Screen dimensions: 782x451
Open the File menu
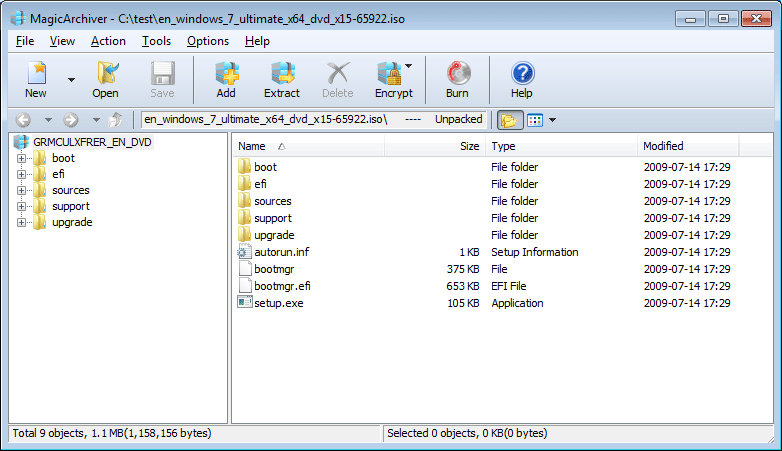click(25, 41)
